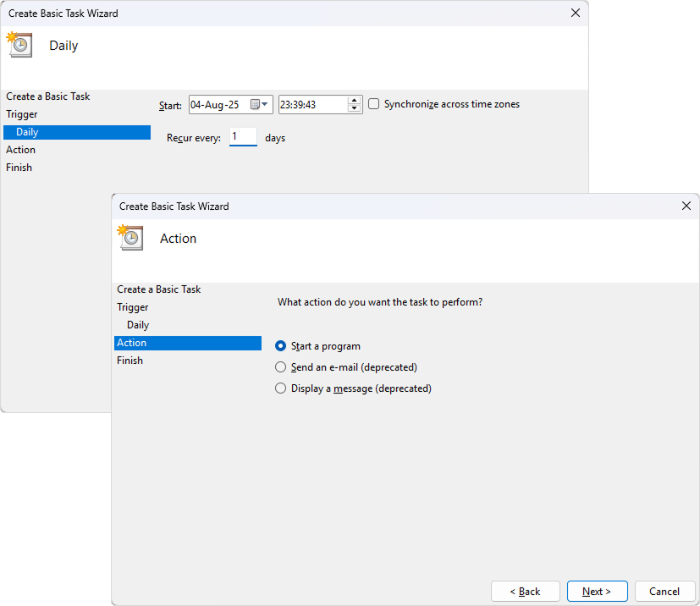Click the Back button

pyautogui.click(x=525, y=591)
